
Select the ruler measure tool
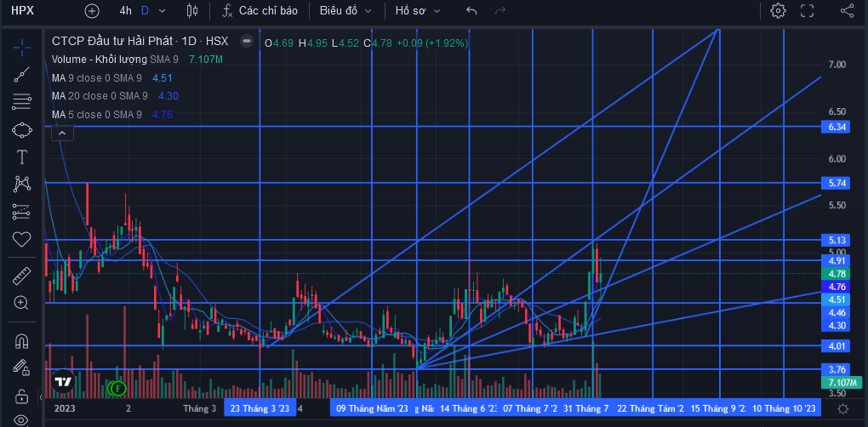click(21, 276)
